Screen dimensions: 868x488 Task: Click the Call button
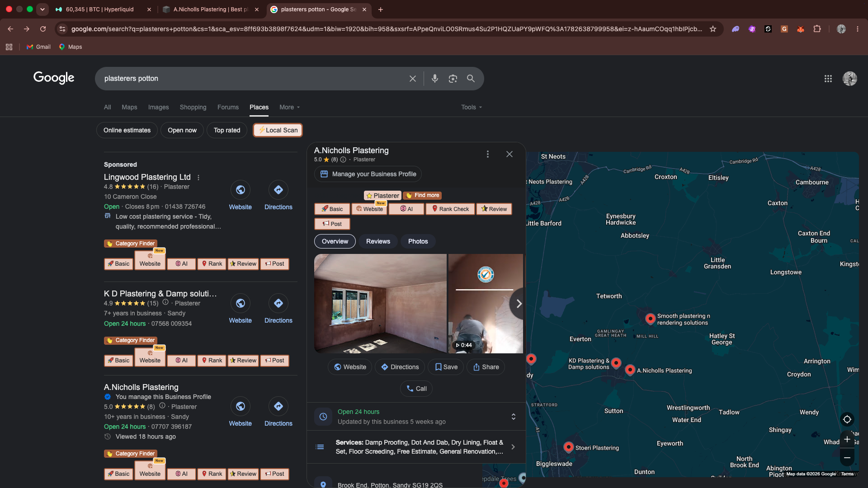(416, 389)
